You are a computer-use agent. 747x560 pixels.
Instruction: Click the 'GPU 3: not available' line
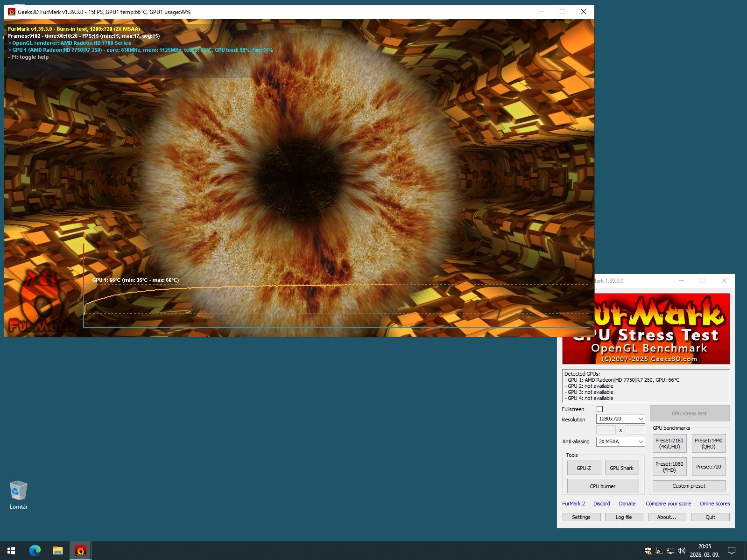tap(589, 392)
